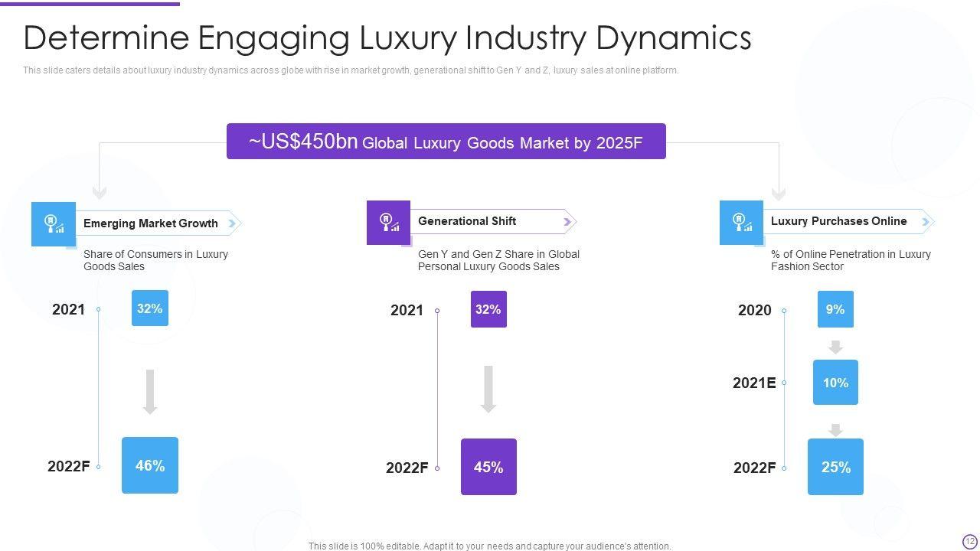Click the Luxury Purchases Online icon
Viewport: 980px width, 551px height.
[x=741, y=223]
